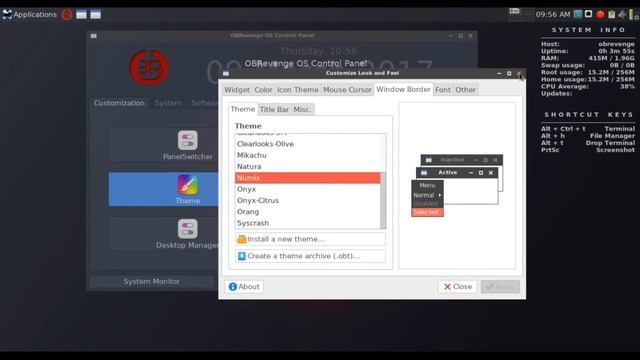Open the Icon Theme tab
This screenshot has height=360, width=640.
pyautogui.click(x=298, y=90)
